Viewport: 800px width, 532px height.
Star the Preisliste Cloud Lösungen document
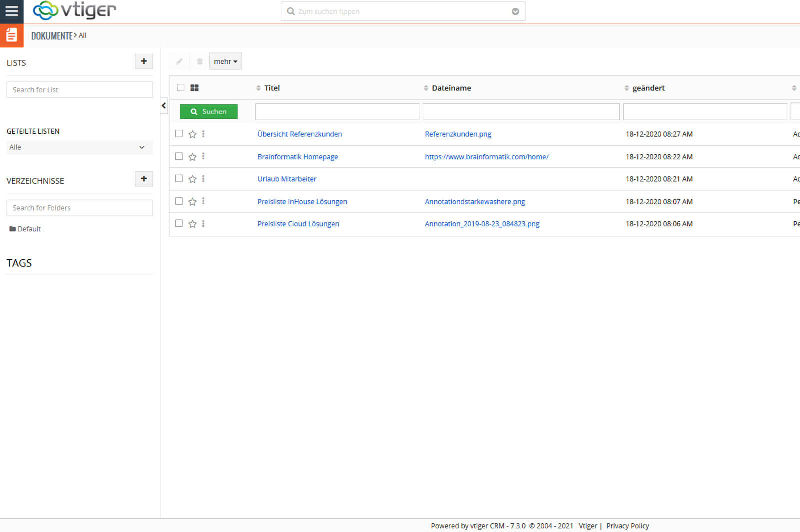(x=192, y=224)
